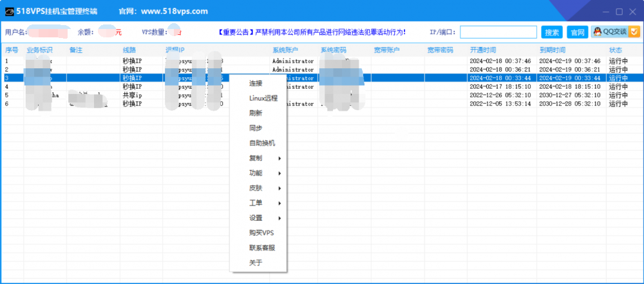Sort by the 序号 column header

click(12, 50)
